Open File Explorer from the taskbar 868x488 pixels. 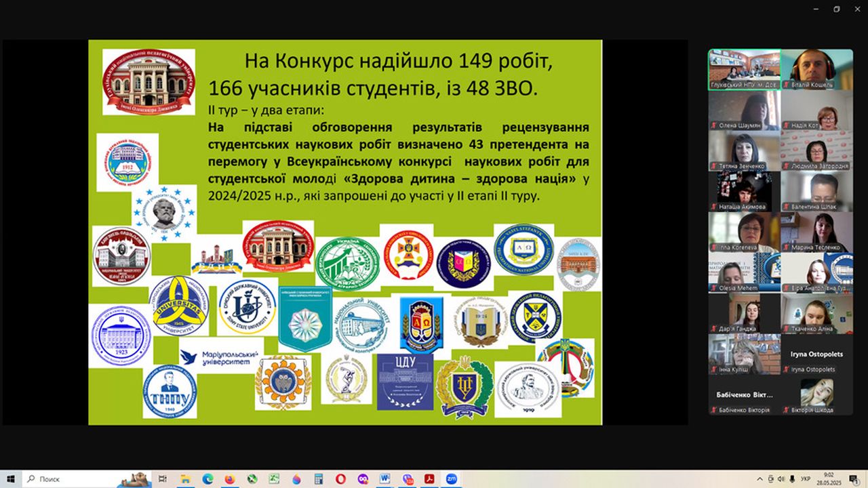(x=185, y=479)
